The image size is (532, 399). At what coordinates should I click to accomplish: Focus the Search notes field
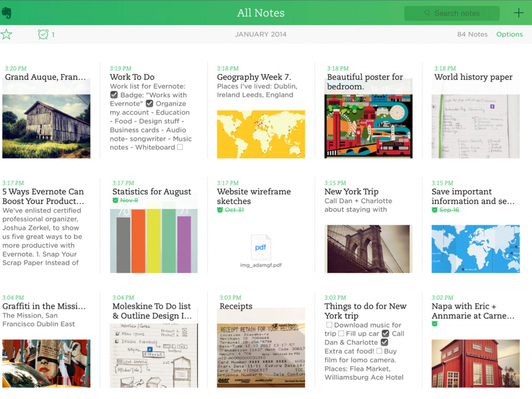tap(457, 13)
